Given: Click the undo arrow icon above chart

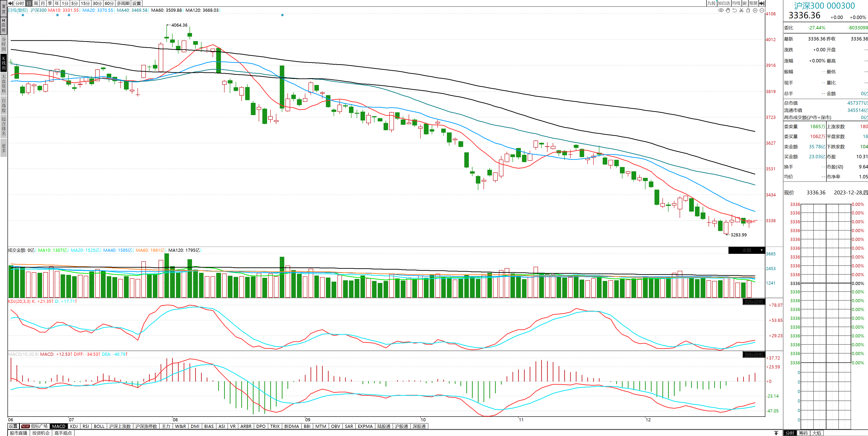Looking at the screenshot, I should tap(735, 10).
